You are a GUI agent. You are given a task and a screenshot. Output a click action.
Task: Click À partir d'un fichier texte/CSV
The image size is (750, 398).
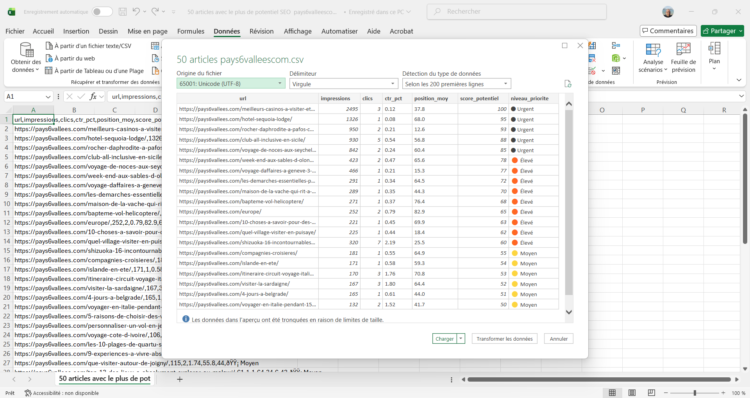click(88, 46)
